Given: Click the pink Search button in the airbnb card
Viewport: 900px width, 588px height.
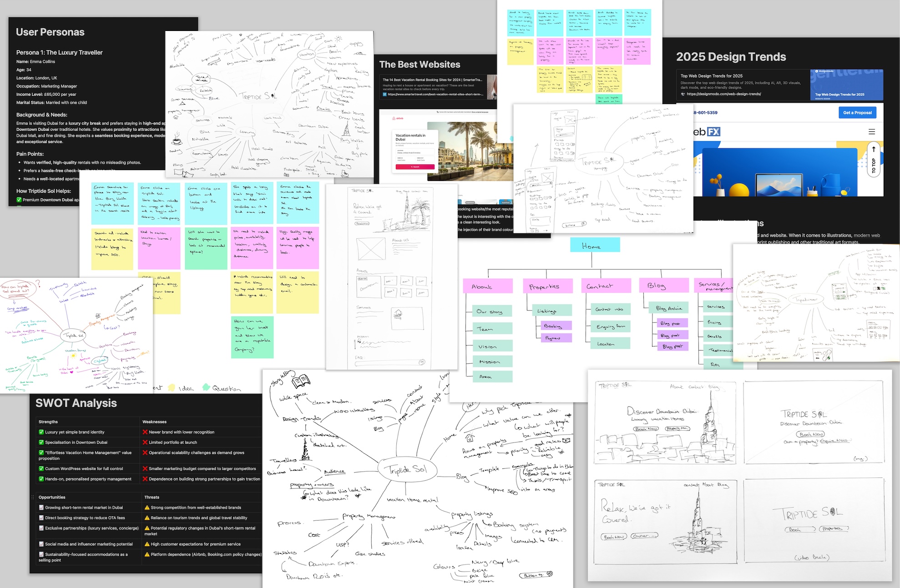Looking at the screenshot, I should [415, 167].
